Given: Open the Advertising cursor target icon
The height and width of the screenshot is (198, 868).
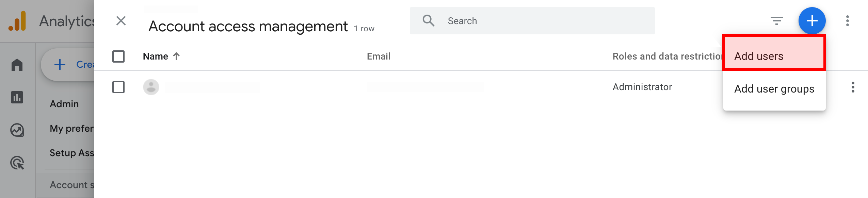Looking at the screenshot, I should (17, 163).
